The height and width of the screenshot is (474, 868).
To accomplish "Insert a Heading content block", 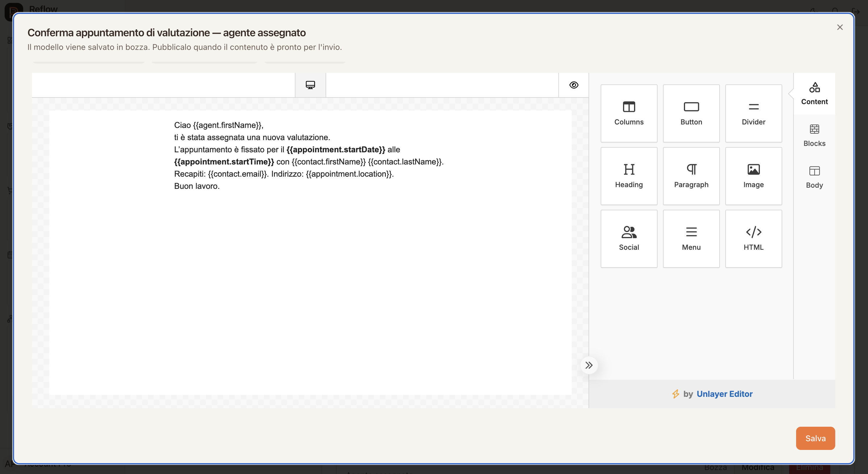I will point(629,176).
